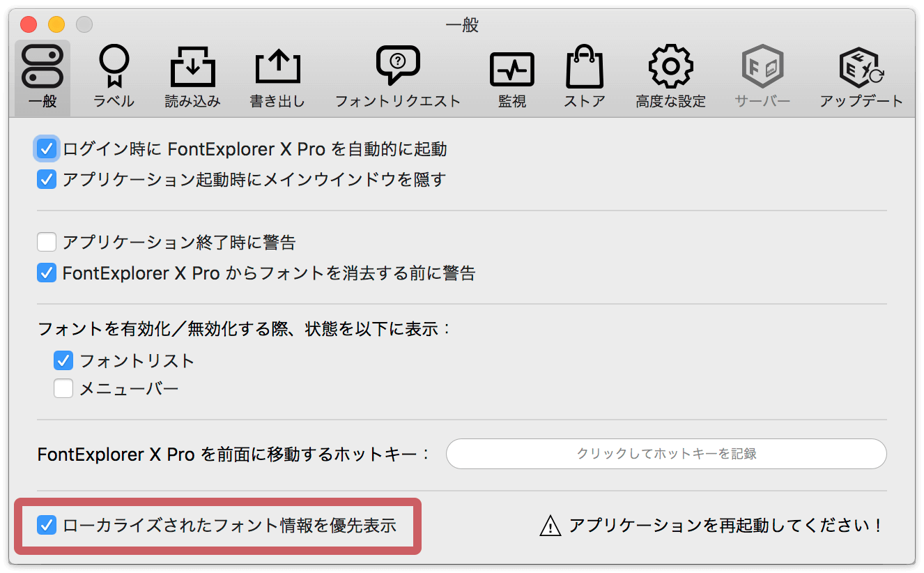Open the 一般 (General) preferences icon
This screenshot has height=573, width=924.
(43, 77)
